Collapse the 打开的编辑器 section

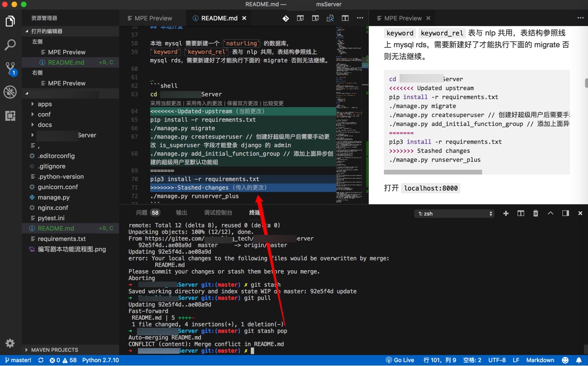click(70, 31)
